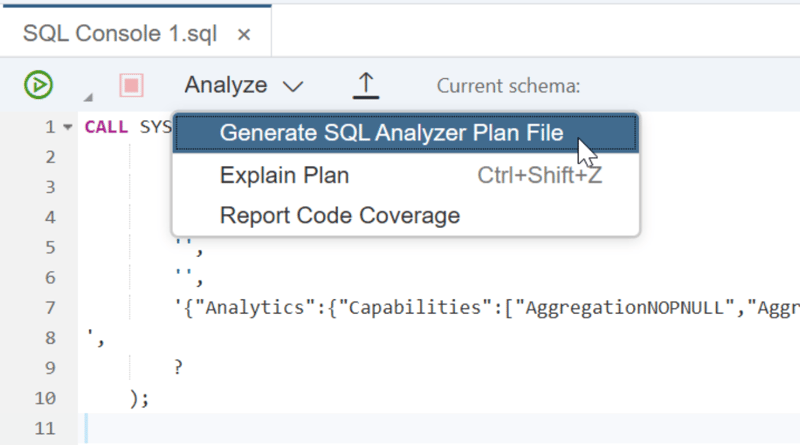Screen dimensions: 800x445
Task: Run the SQL statement with green play icon
Action: coord(38,85)
